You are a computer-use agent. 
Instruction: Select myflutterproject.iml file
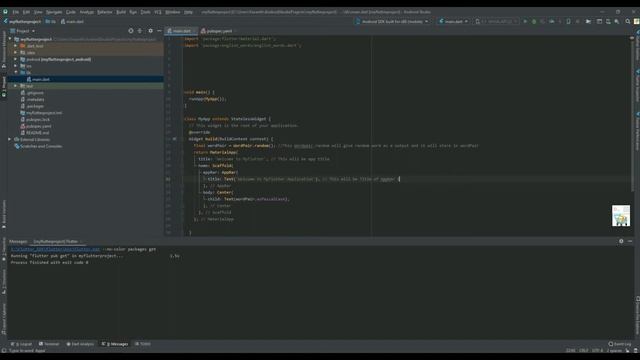[44, 113]
